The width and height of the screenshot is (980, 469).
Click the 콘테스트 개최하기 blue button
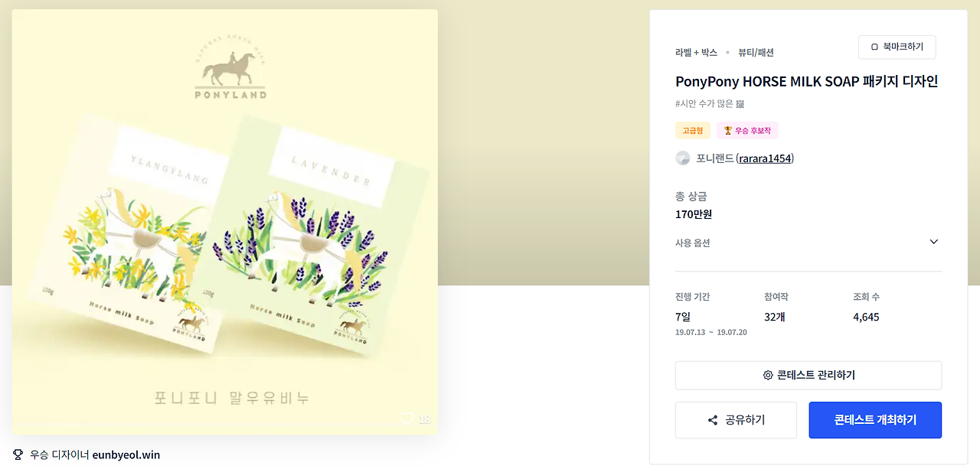tap(875, 420)
